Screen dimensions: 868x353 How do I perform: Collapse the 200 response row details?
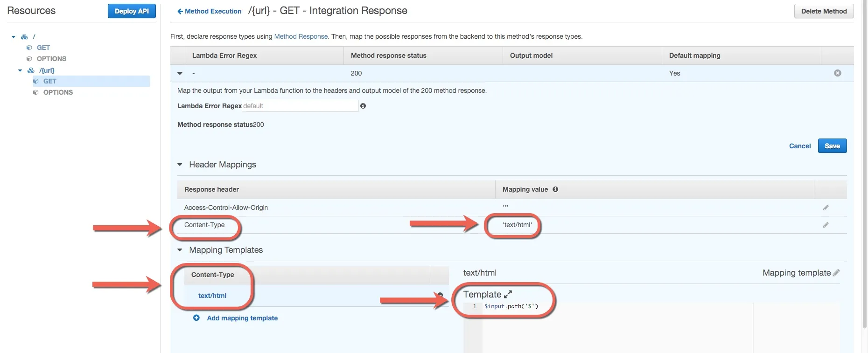[180, 73]
